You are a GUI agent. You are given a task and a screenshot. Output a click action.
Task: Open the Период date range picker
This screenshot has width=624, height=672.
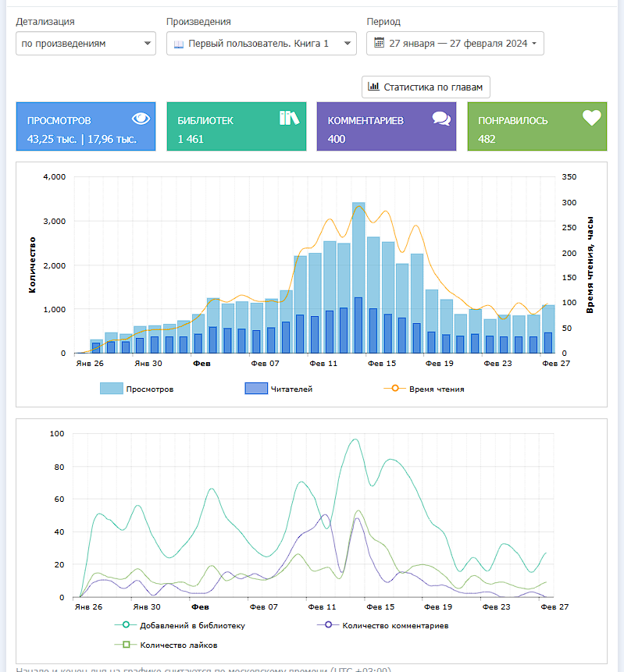pyautogui.click(x=455, y=44)
